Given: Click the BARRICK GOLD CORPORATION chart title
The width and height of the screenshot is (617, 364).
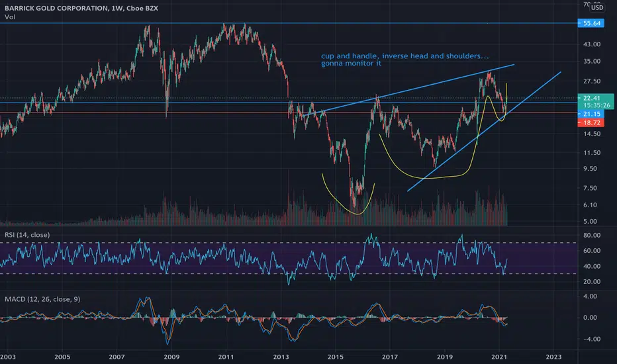Looking at the screenshot, I should pyautogui.click(x=81, y=8).
